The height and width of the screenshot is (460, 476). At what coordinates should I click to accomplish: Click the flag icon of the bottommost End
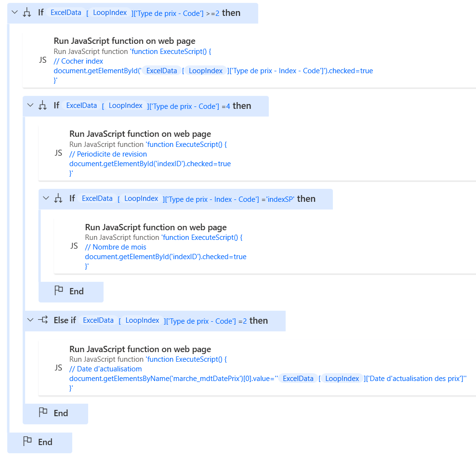[x=27, y=442]
